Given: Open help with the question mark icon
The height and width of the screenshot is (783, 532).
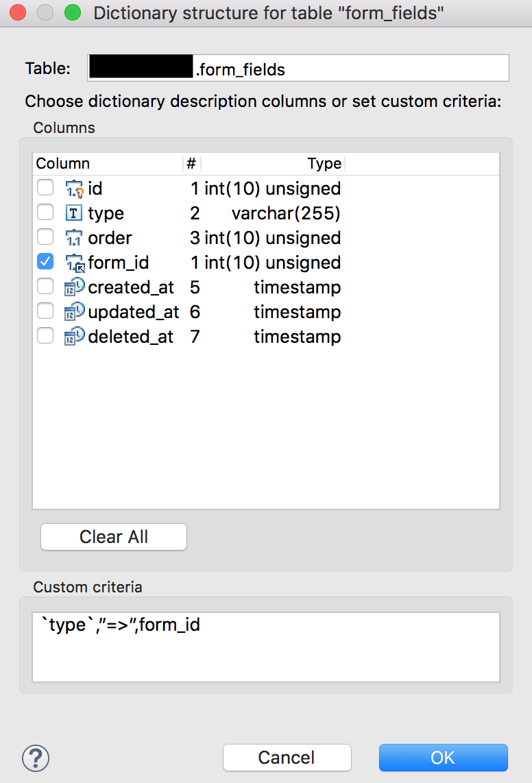Looking at the screenshot, I should point(36,758).
